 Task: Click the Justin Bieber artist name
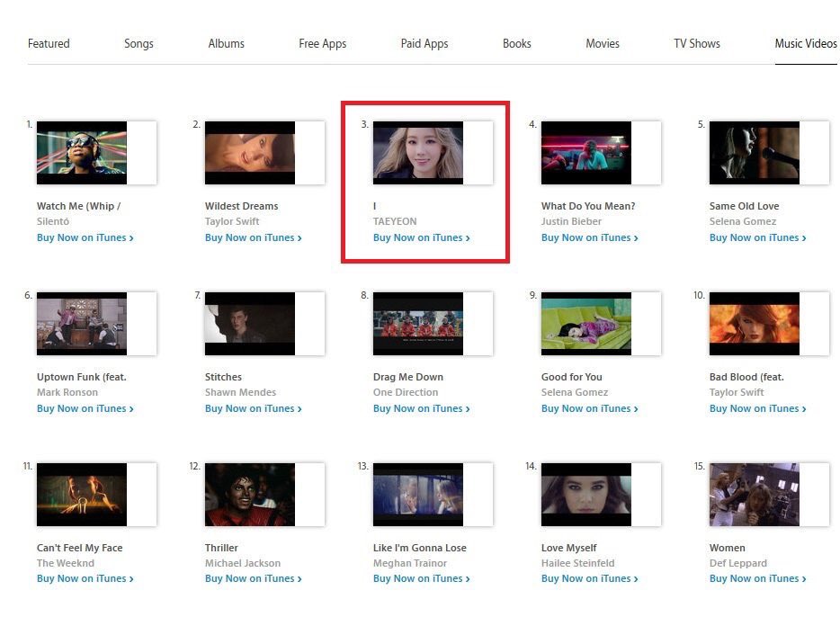(571, 221)
